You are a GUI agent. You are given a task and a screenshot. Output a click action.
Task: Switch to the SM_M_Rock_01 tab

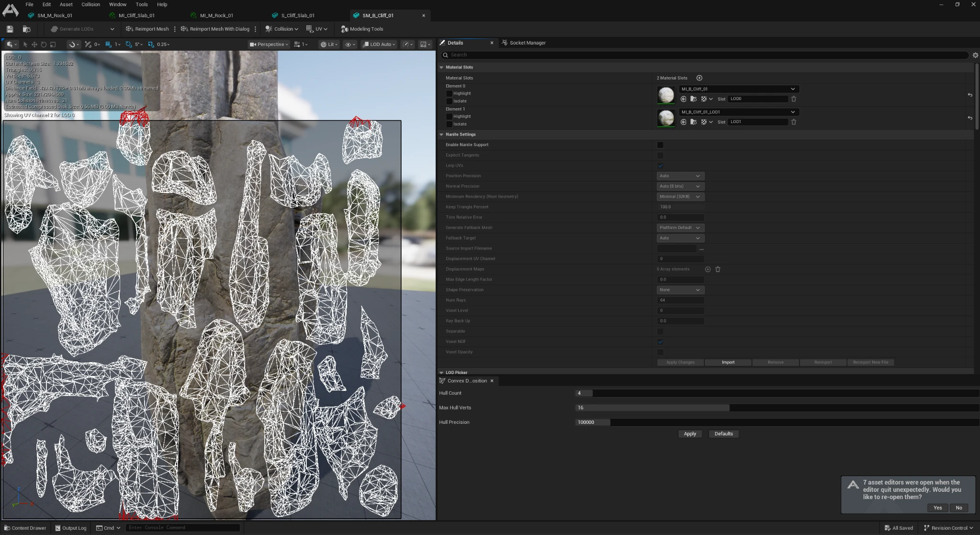(x=54, y=16)
